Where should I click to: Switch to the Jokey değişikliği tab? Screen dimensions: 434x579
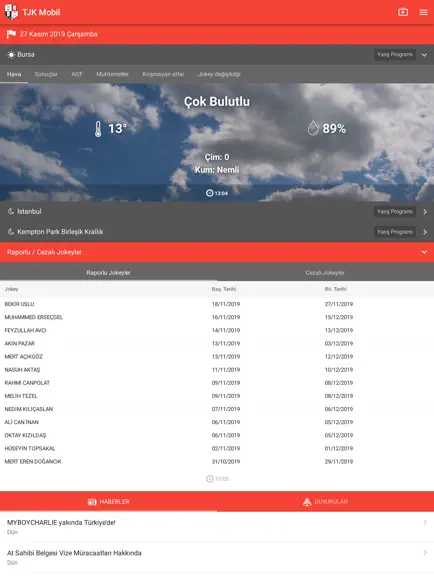tap(219, 74)
